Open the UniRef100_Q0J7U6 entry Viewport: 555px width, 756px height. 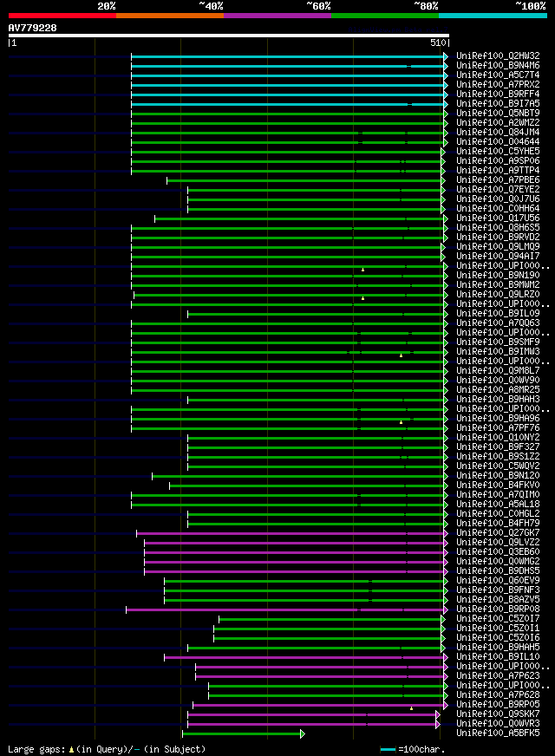pos(498,199)
